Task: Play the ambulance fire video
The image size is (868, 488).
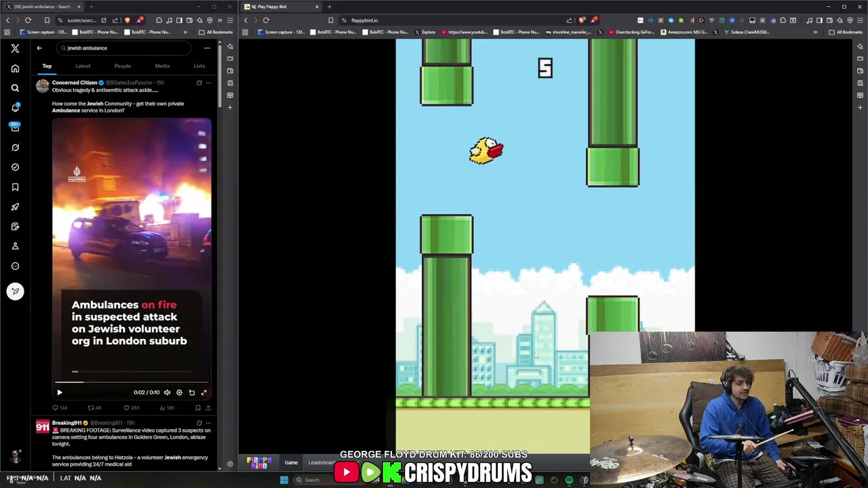Action: [59, 392]
